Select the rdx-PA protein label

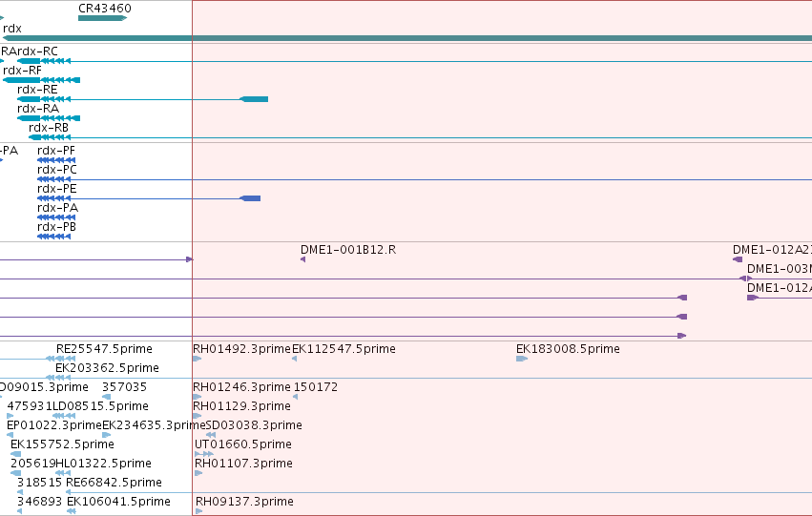(58, 208)
